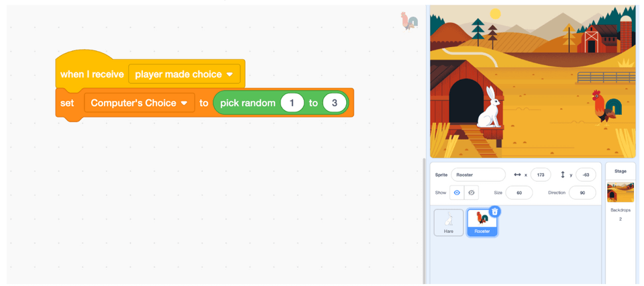This screenshot has height=286, width=644.
Task: Click the 'Show' label text
Action: [440, 192]
